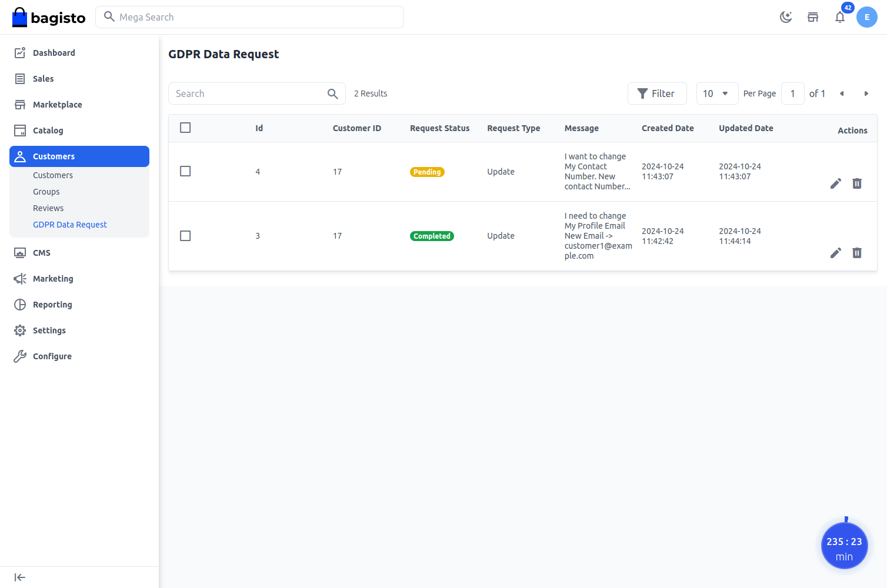Screen dimensions: 887x588
Task: Sort by Message column header
Action: click(582, 128)
